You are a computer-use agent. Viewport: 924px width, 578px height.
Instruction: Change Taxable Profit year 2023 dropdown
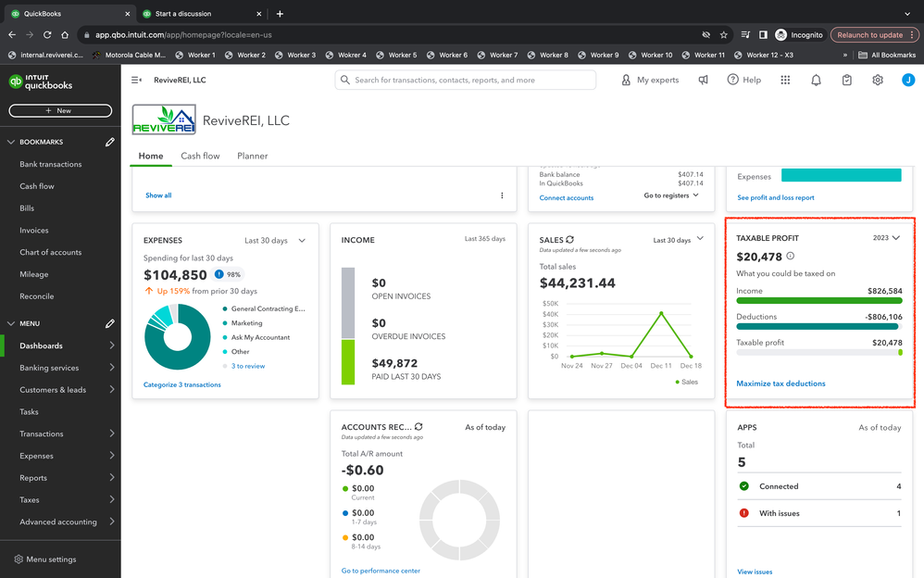(886, 238)
